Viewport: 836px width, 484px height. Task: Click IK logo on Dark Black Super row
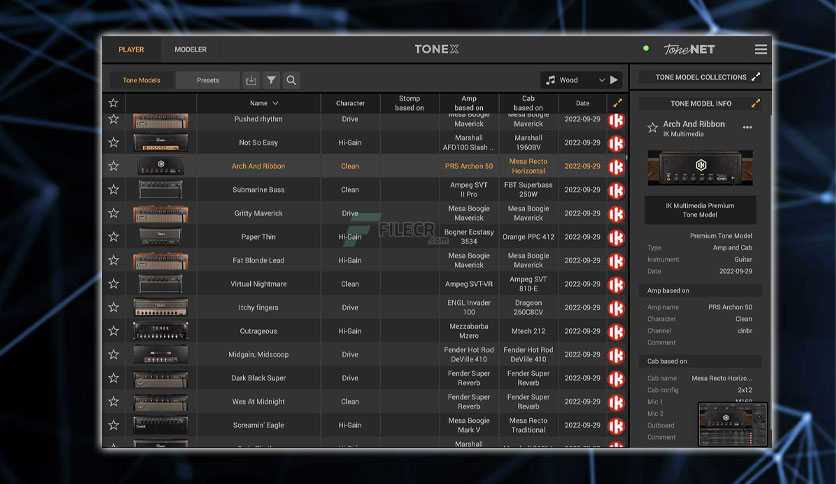click(616, 379)
